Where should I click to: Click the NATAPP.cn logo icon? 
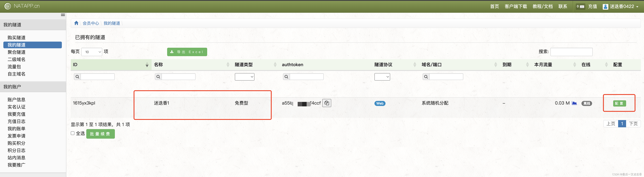8,6
